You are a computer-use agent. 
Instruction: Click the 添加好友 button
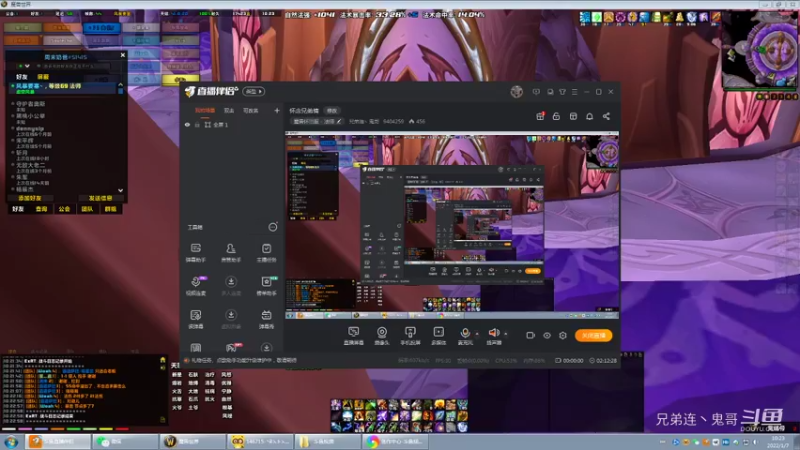point(30,198)
